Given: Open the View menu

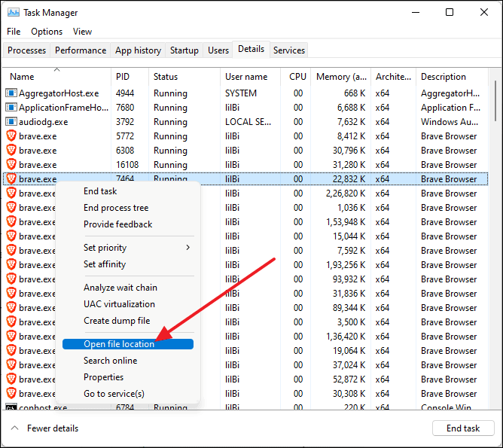Looking at the screenshot, I should pos(82,32).
